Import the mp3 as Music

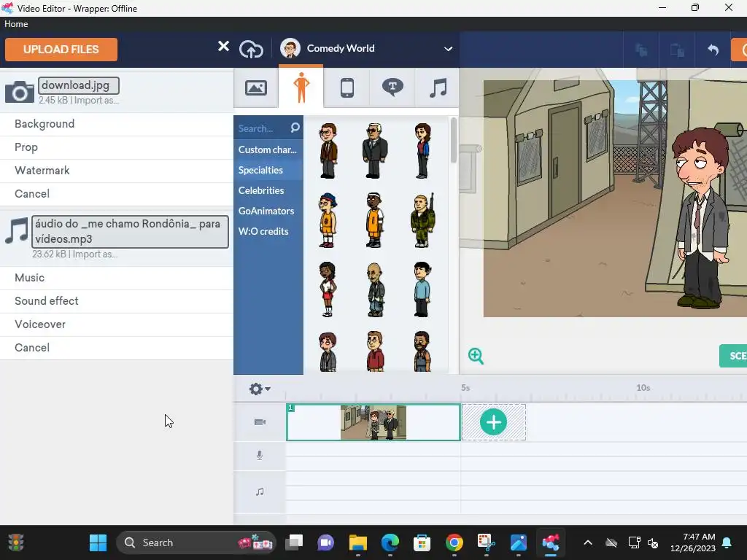pyautogui.click(x=116, y=278)
